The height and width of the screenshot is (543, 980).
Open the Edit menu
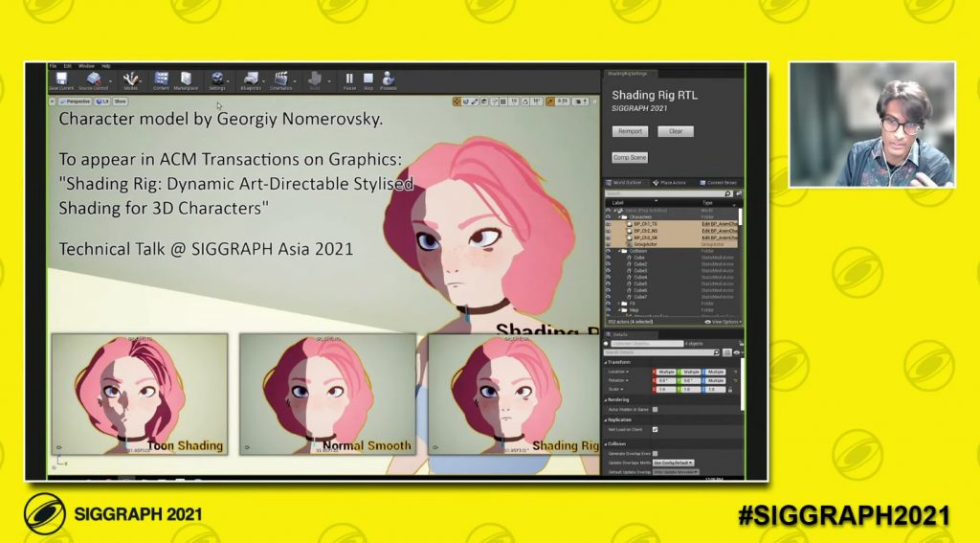click(x=68, y=66)
